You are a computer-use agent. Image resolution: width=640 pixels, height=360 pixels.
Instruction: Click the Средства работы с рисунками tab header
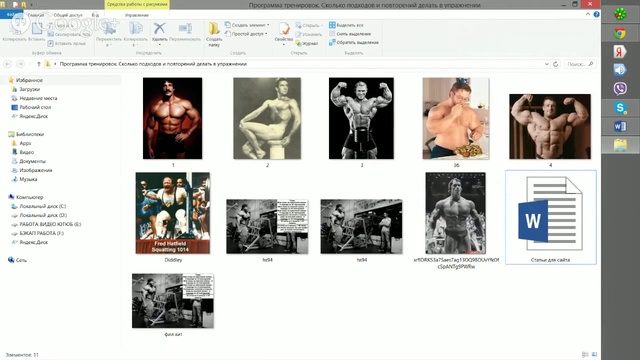137,4
